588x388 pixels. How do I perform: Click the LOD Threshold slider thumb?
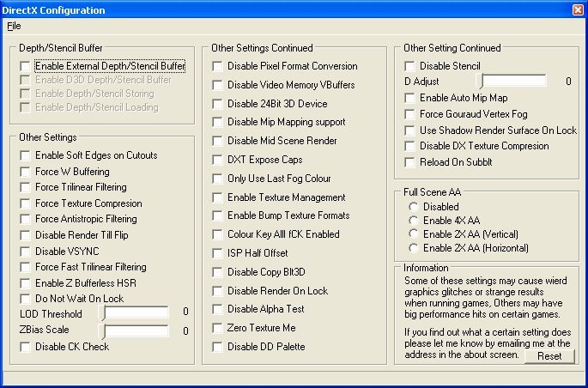tap(104, 312)
